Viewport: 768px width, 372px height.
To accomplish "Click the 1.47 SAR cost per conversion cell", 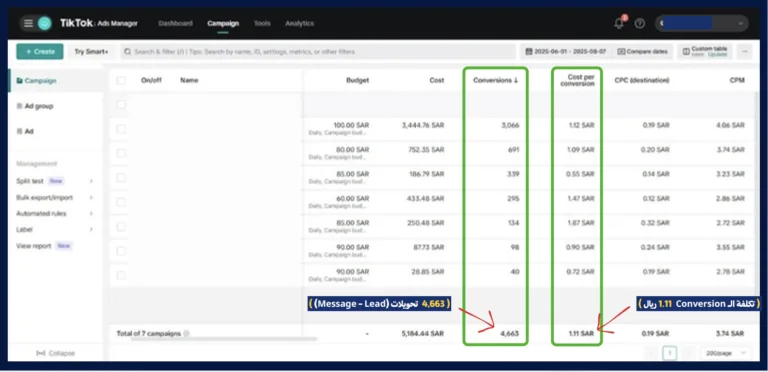I will point(581,199).
